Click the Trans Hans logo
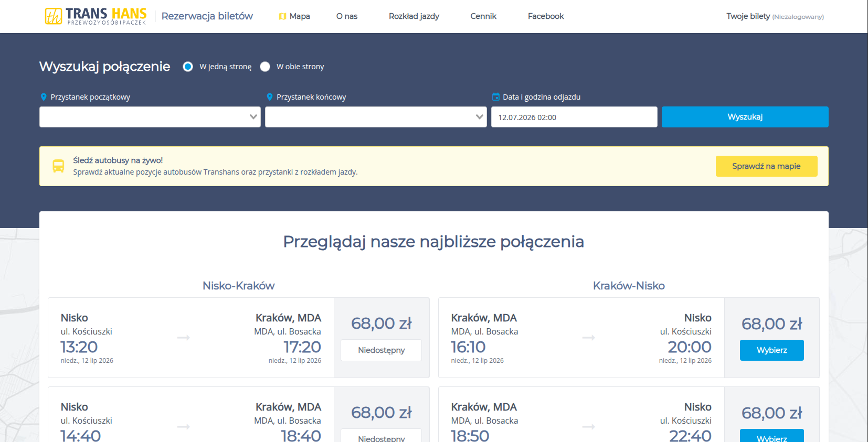 point(96,16)
